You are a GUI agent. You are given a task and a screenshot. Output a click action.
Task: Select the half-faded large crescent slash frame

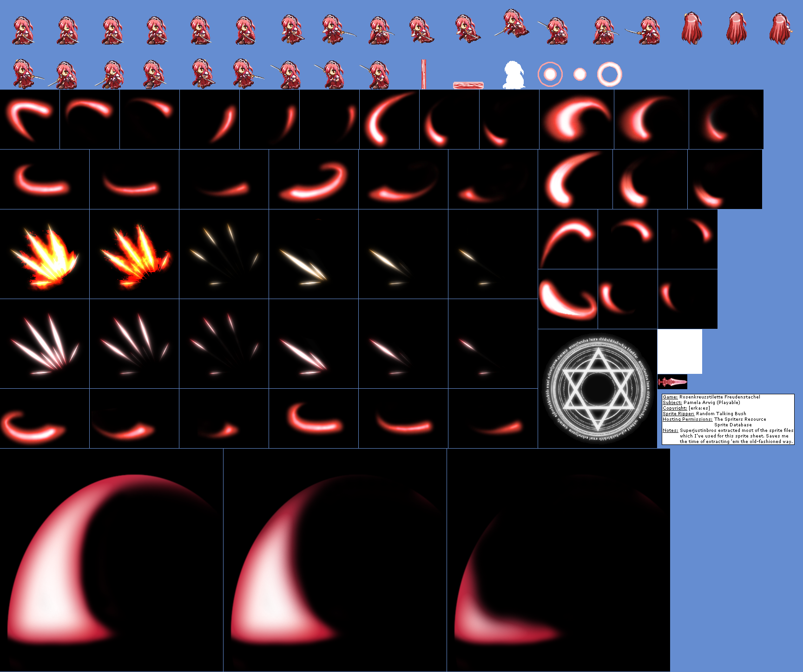[x=335, y=560]
